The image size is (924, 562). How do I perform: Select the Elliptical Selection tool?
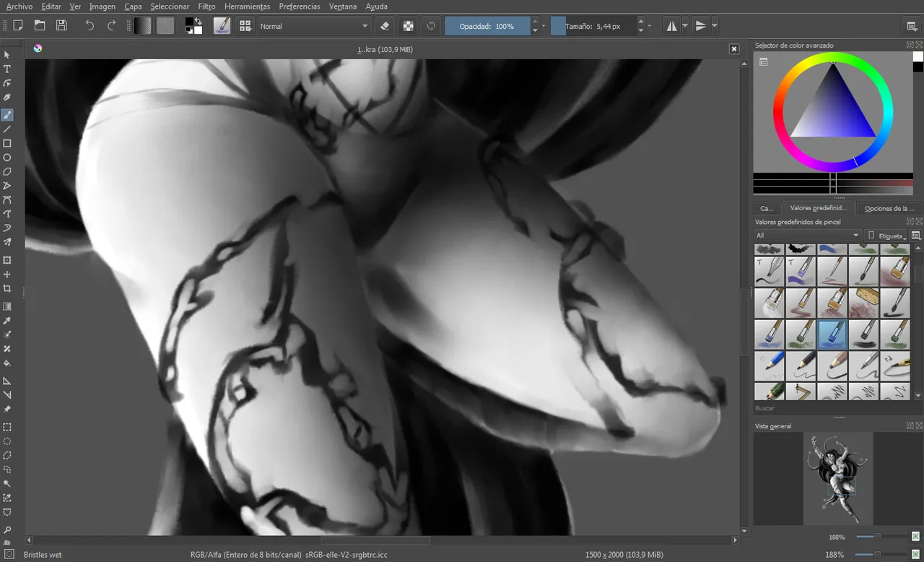pos(7,441)
